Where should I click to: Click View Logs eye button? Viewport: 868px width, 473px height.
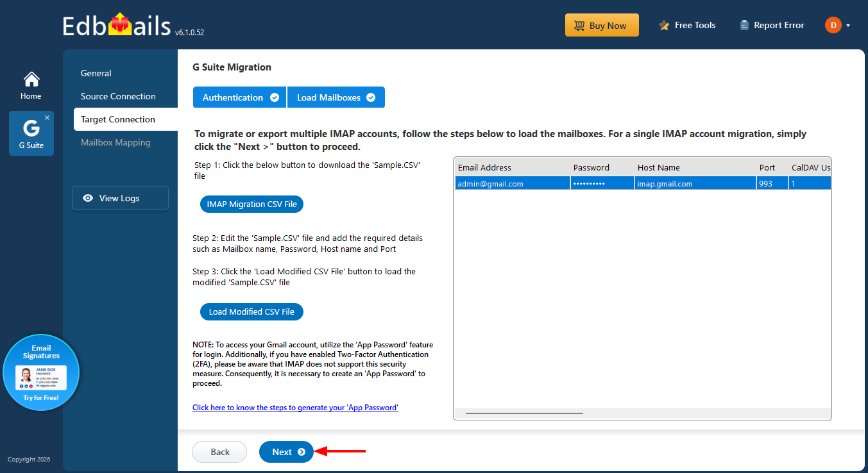pos(120,198)
